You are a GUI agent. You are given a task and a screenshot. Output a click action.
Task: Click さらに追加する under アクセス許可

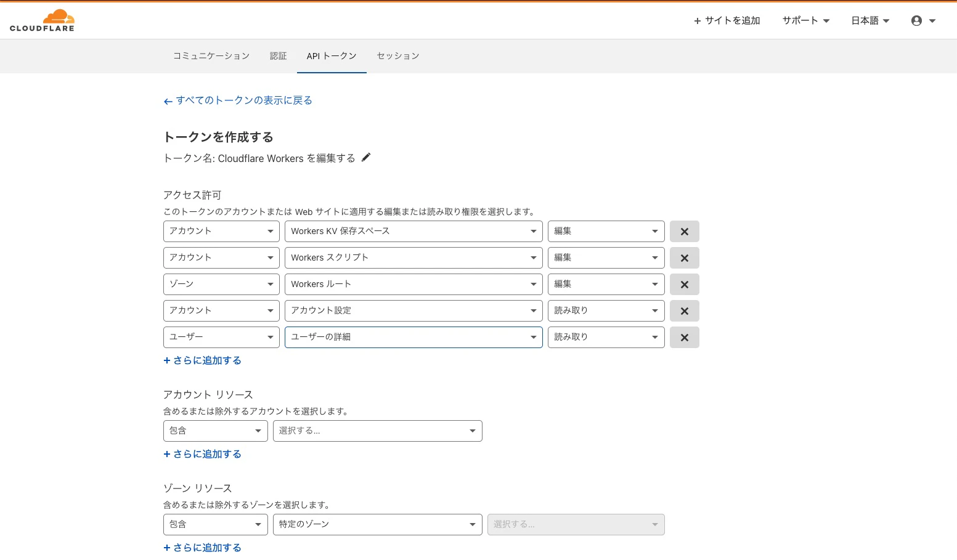[x=202, y=360]
